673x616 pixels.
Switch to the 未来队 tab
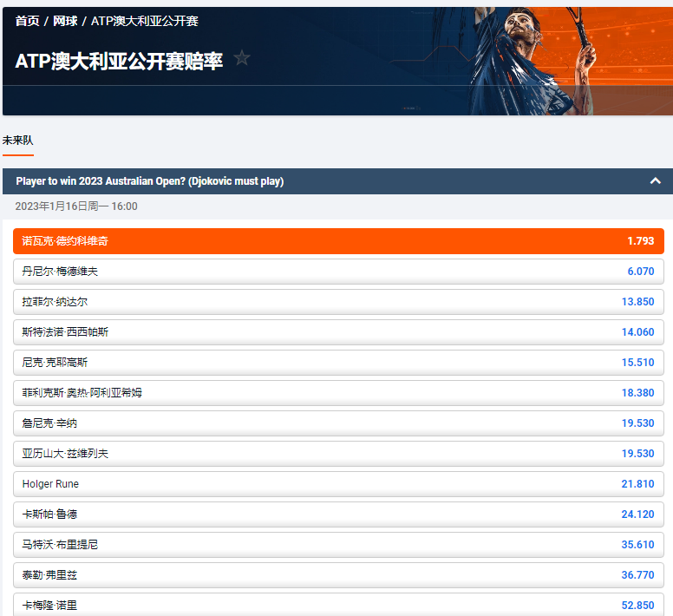(17, 141)
